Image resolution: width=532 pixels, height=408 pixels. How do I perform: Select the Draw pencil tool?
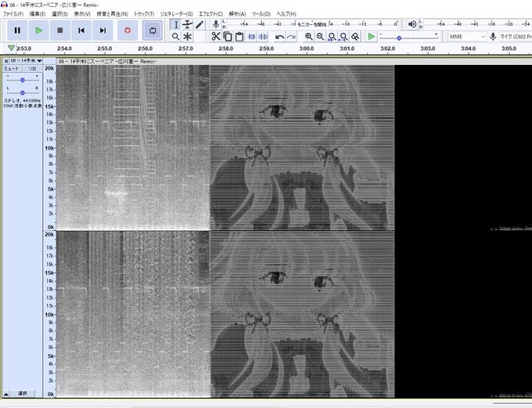click(x=199, y=24)
